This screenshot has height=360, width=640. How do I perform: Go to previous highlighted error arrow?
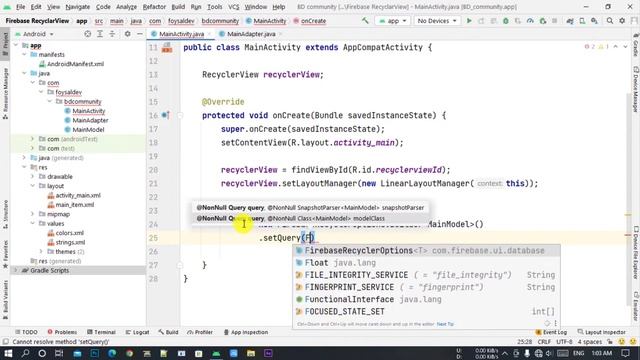click(616, 47)
